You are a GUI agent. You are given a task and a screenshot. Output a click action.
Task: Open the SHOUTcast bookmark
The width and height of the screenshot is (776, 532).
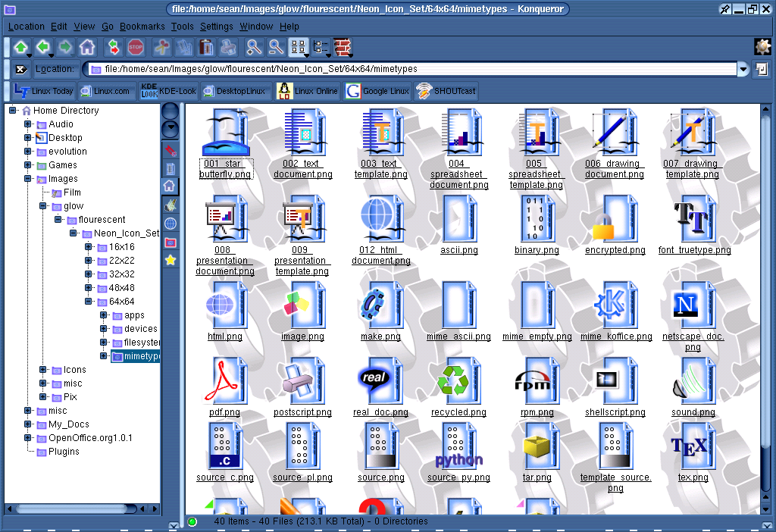click(x=446, y=91)
